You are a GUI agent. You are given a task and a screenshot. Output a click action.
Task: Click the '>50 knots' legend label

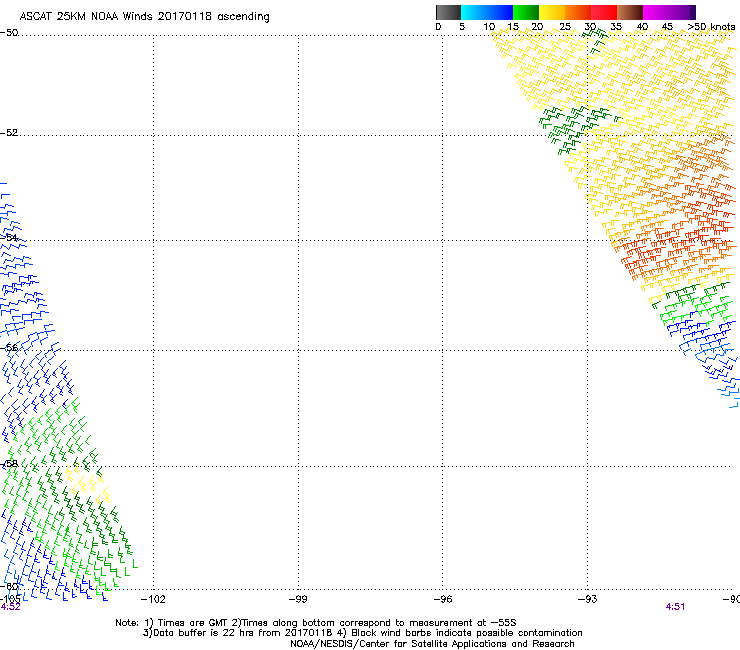point(711,27)
